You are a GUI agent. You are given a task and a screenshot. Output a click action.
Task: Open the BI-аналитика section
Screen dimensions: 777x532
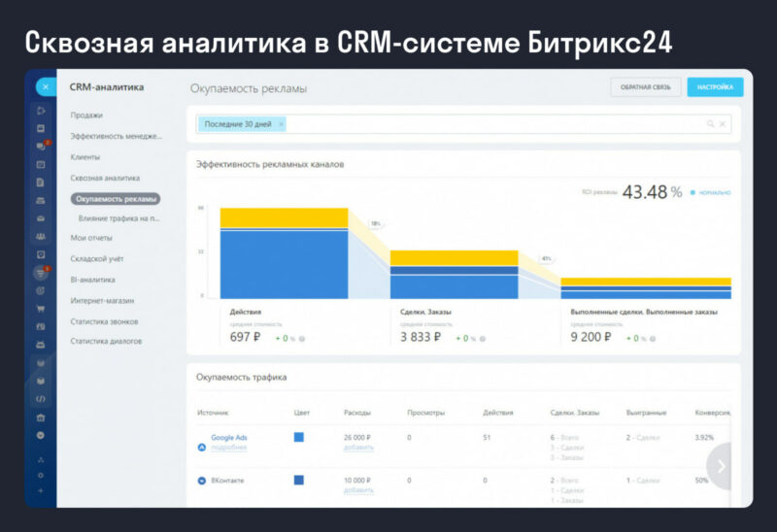[x=92, y=280]
